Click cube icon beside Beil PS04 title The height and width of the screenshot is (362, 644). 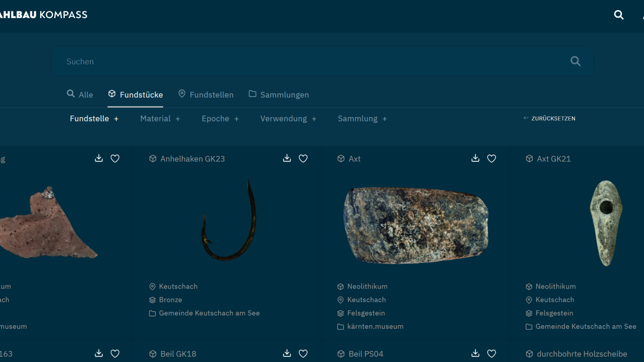coord(341,353)
